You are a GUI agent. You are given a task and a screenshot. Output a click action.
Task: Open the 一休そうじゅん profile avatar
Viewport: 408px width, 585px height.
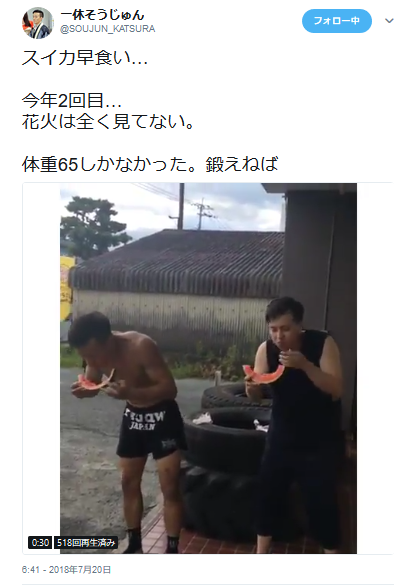[37, 22]
